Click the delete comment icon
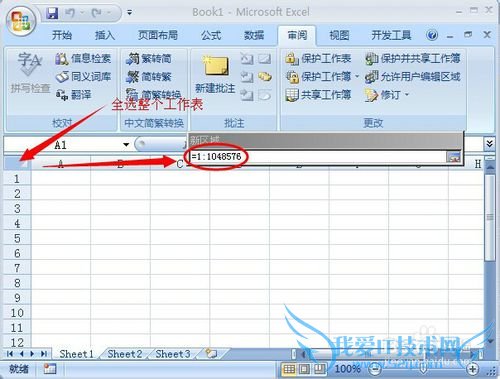The image size is (500, 379). tap(247, 59)
